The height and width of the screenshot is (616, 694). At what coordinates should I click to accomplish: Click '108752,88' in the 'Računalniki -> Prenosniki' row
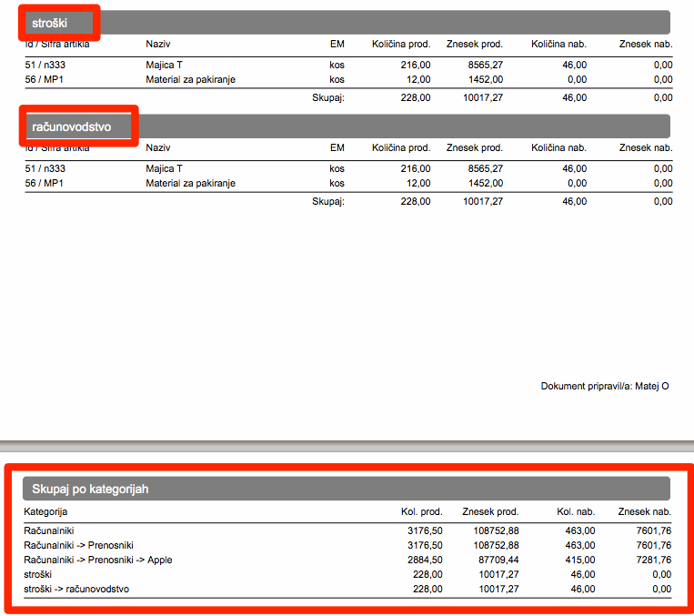point(496,545)
